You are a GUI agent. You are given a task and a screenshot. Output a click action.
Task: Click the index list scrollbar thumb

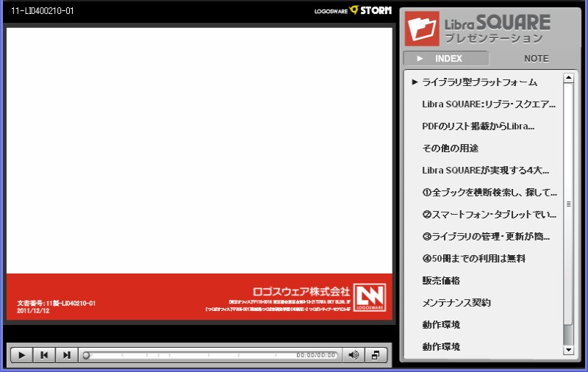[568, 204]
